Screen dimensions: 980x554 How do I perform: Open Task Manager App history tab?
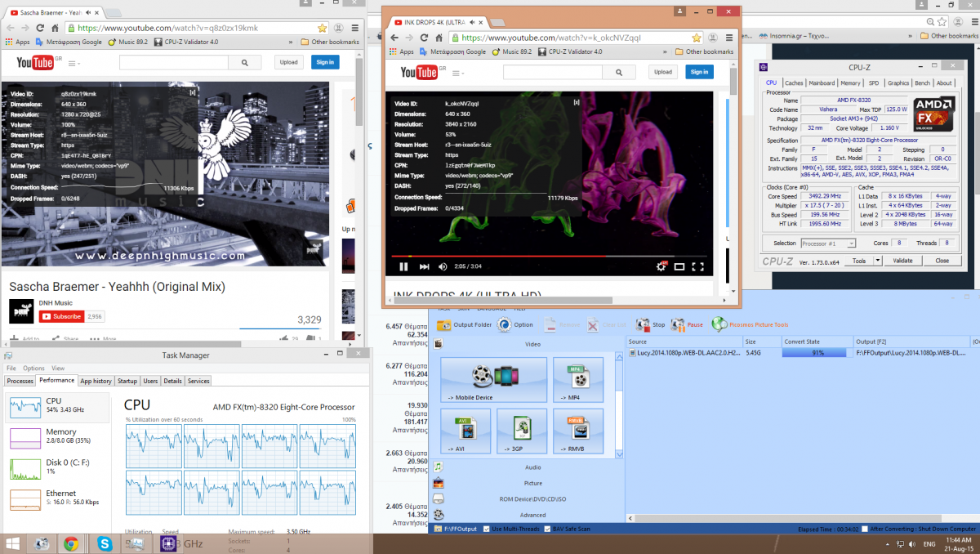pos(96,381)
